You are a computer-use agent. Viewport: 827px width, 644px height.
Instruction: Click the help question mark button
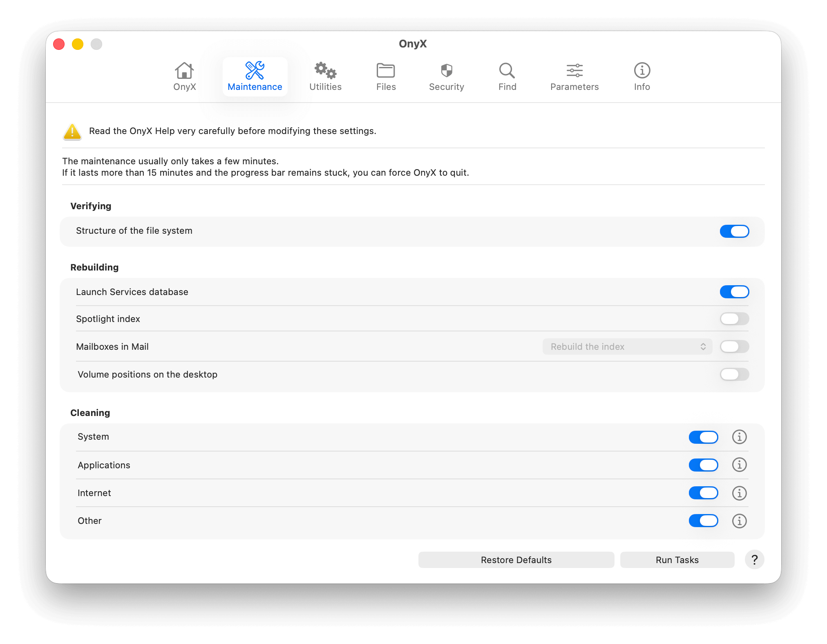tap(754, 560)
